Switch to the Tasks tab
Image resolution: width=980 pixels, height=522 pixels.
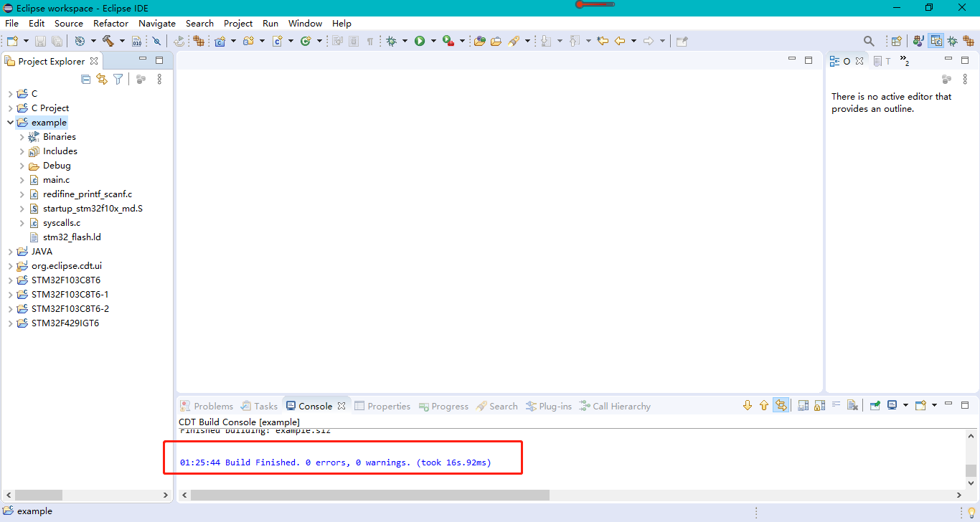pos(259,406)
